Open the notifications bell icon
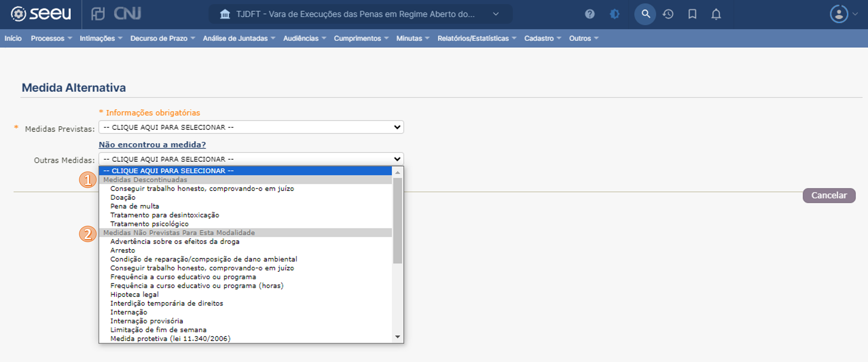Image resolution: width=868 pixels, height=362 pixels. pos(716,14)
